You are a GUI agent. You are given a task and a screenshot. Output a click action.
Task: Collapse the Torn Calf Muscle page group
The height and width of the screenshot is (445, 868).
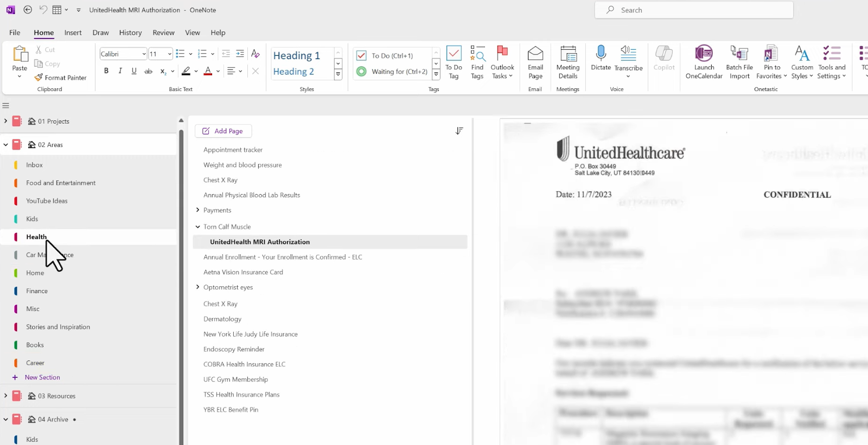(x=197, y=227)
